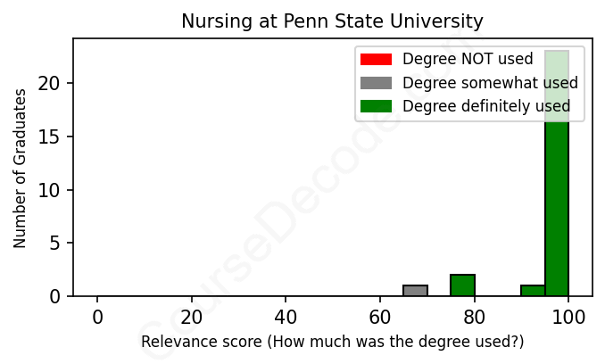Click the tallest green bar near score 100
Viewport: 605px width, 364px height.
557,196
